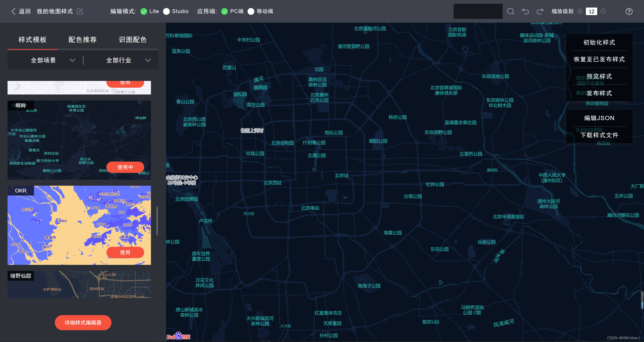The height and width of the screenshot is (342, 644).
Task: Select Lite editing mode
Action: [144, 11]
